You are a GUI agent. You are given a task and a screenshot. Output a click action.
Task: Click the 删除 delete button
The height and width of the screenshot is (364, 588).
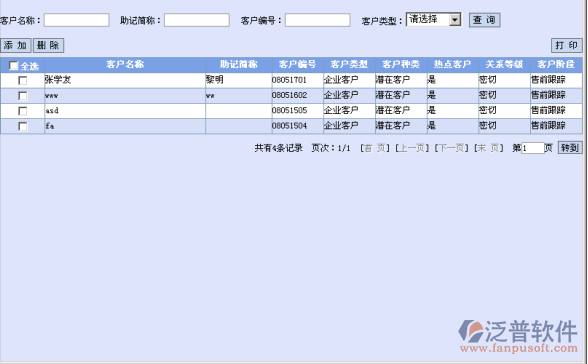[x=48, y=45]
